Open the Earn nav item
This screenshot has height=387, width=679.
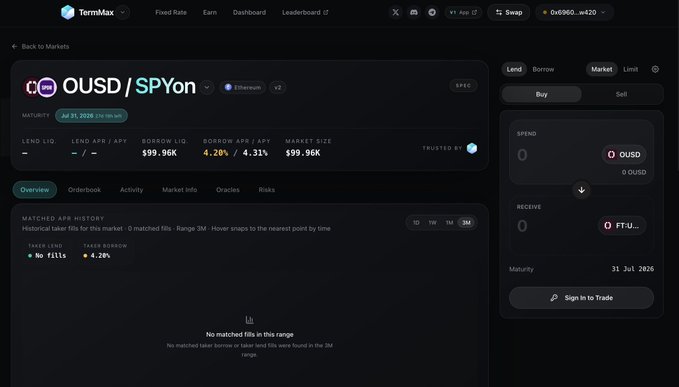tap(210, 12)
